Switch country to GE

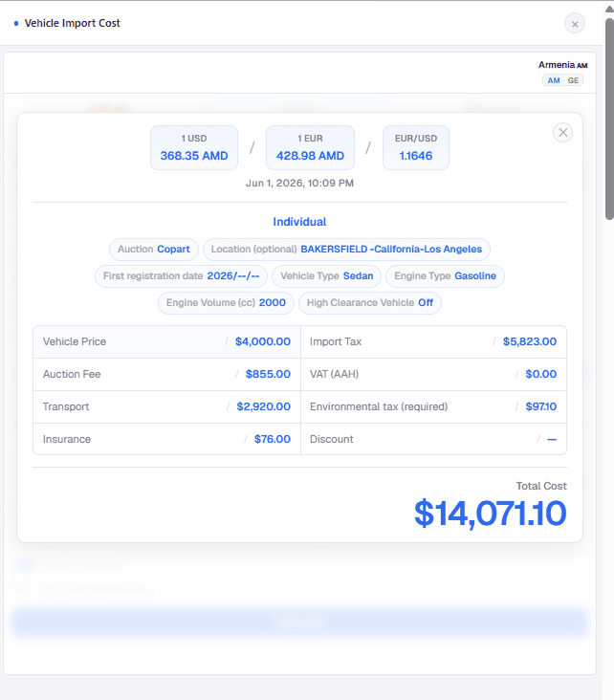[573, 80]
